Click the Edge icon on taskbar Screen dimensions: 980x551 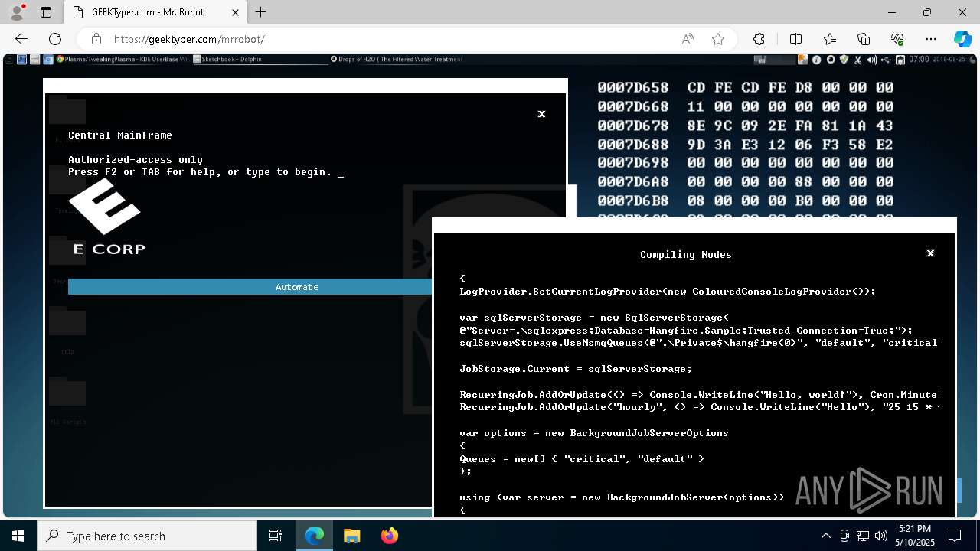pyautogui.click(x=315, y=536)
